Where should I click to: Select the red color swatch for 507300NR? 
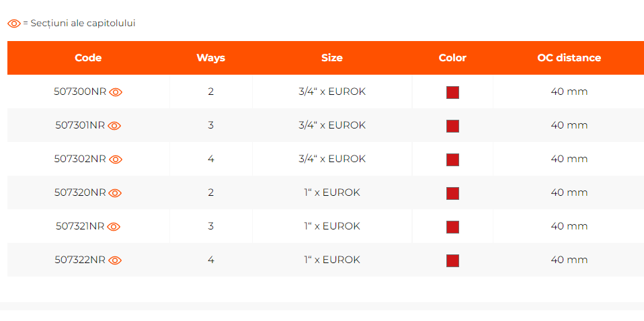[452, 92]
